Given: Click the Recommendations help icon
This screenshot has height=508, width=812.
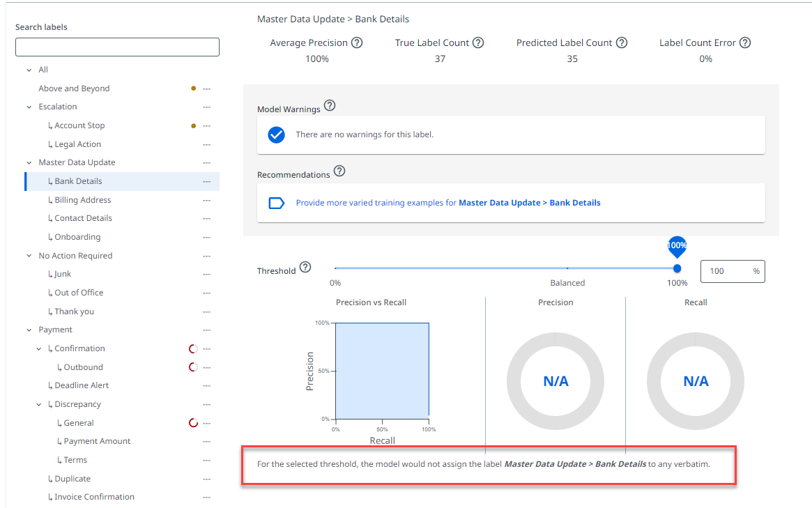Looking at the screenshot, I should (339, 171).
